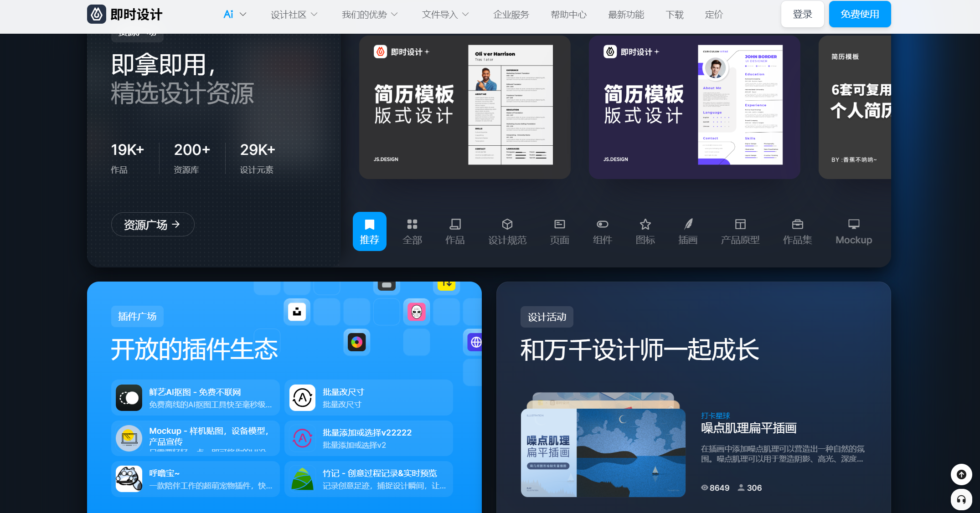Image resolution: width=980 pixels, height=513 pixels.
Task: Click the 登录 (Login) tab
Action: point(801,14)
